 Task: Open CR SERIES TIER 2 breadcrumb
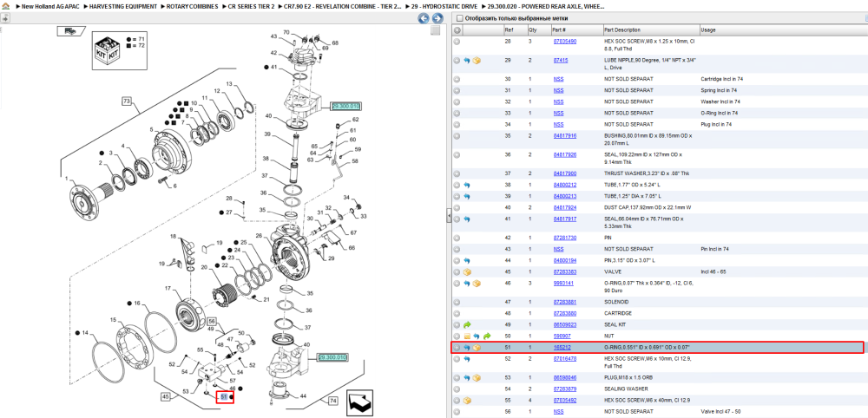tap(252, 6)
